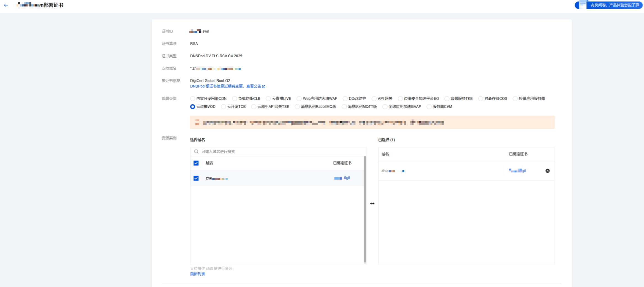Select 负载均衡CLB deployment type

coord(234,99)
